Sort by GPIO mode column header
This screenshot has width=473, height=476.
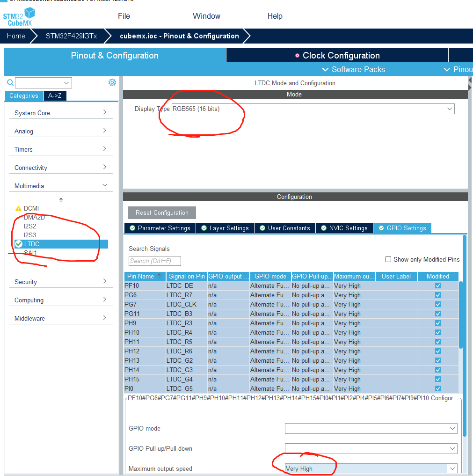tap(270, 276)
